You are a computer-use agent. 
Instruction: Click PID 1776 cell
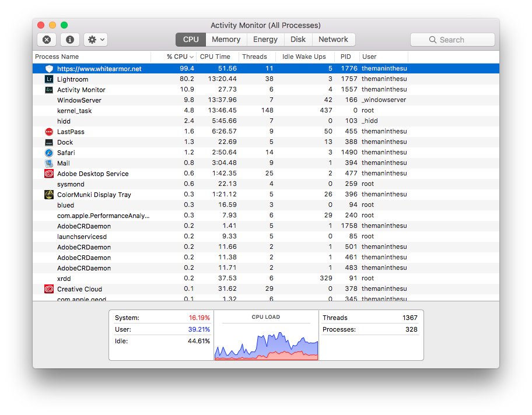(x=349, y=68)
